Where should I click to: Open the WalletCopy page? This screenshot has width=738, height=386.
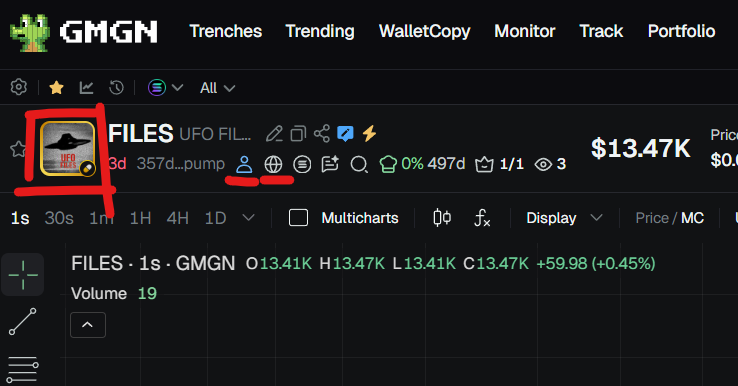tap(425, 31)
